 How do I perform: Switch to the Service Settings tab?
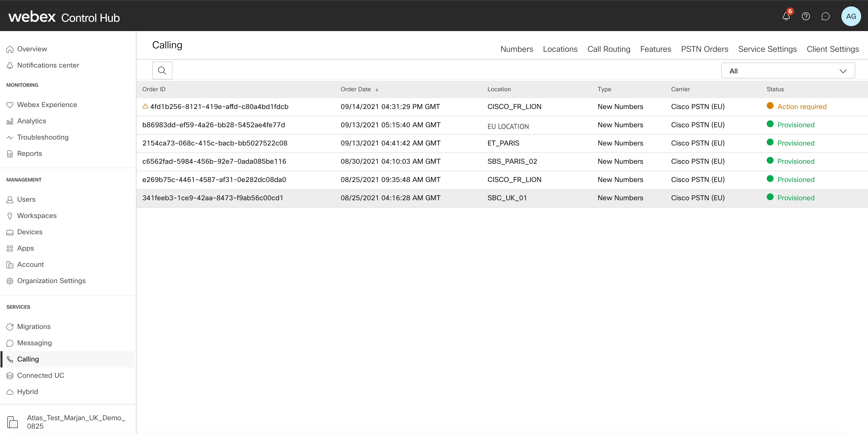767,49
